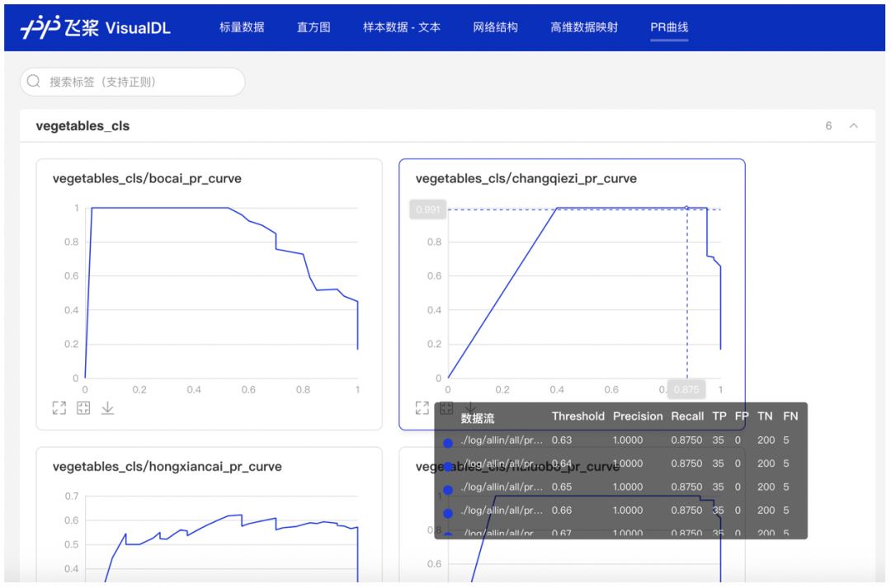This screenshot has width=891, height=588.
Task: Click the 0.991 y-axis value label
Action: coord(428,209)
